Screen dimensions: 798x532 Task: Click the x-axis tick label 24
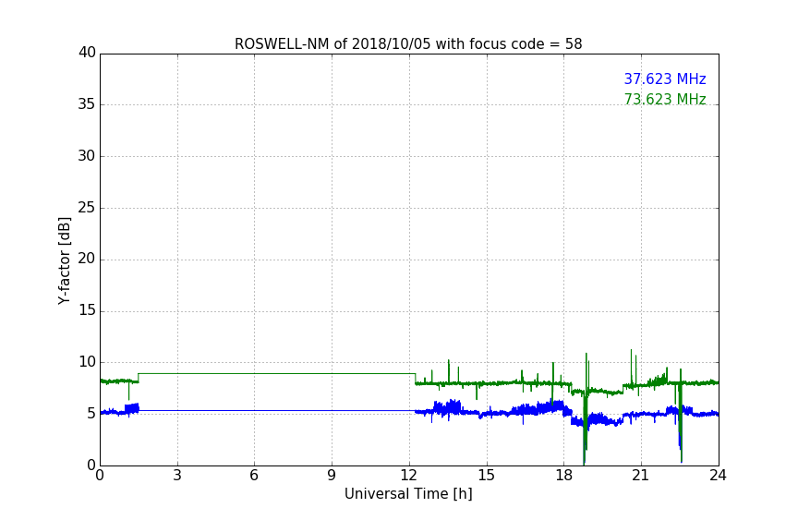point(719,476)
